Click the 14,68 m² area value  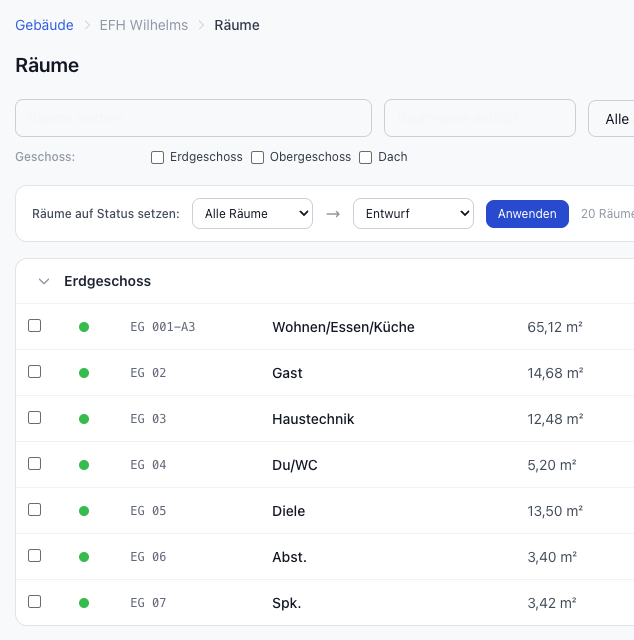555,373
